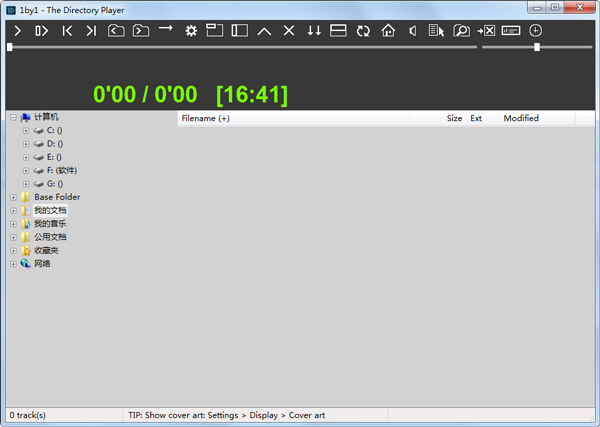The width and height of the screenshot is (600, 427).
Task: Expand the C: drive node
Action: tap(26, 131)
